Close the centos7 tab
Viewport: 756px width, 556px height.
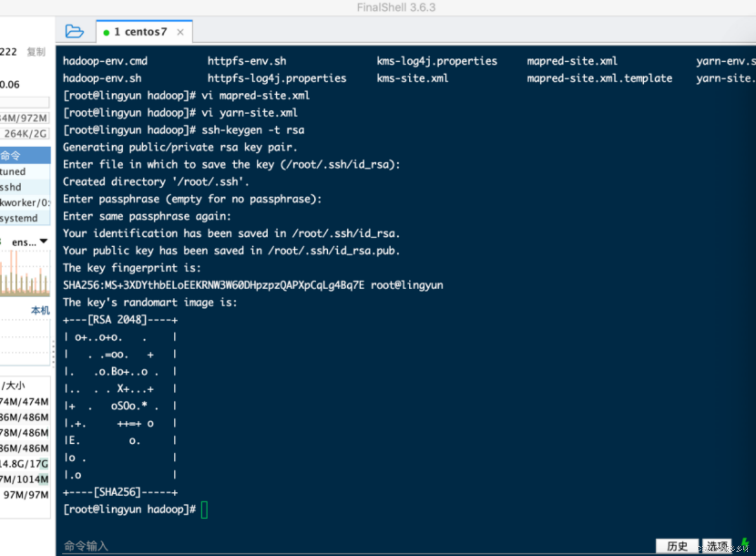[x=180, y=32]
